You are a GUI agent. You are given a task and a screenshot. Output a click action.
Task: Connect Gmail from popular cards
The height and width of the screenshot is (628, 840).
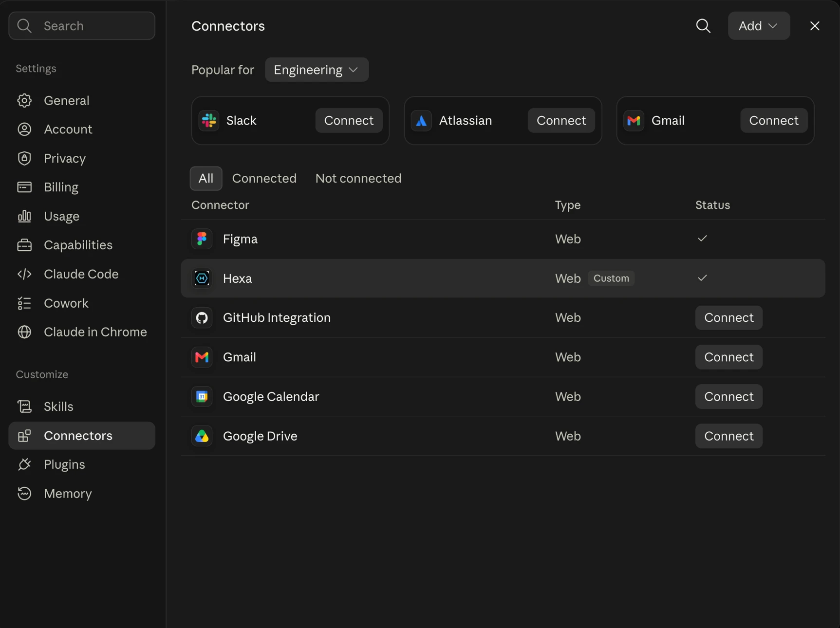point(774,120)
